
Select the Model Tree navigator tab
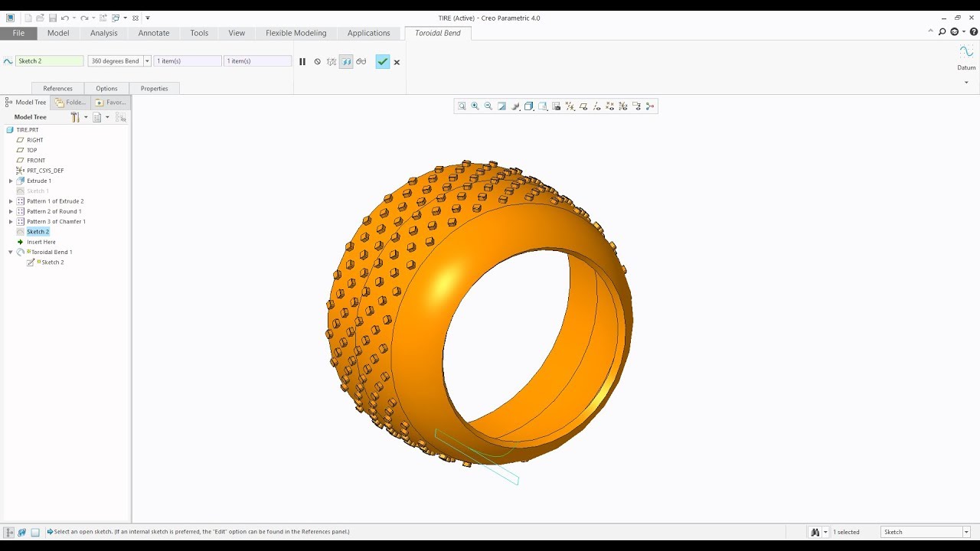click(25, 102)
